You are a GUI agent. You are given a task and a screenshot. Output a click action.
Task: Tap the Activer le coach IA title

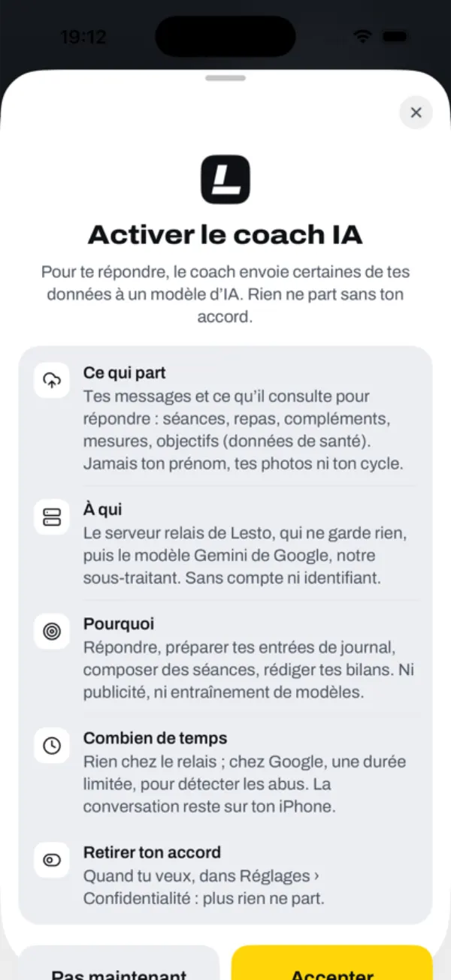(225, 235)
